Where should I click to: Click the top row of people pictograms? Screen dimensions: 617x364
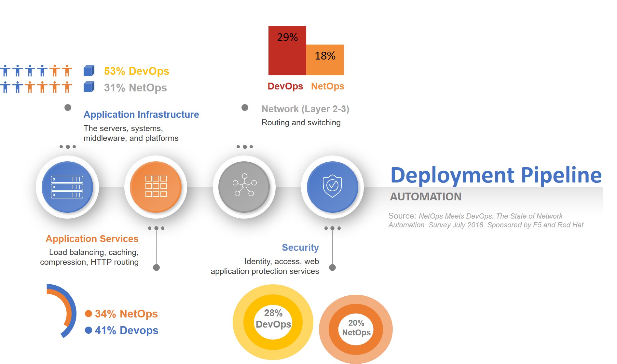click(36, 71)
